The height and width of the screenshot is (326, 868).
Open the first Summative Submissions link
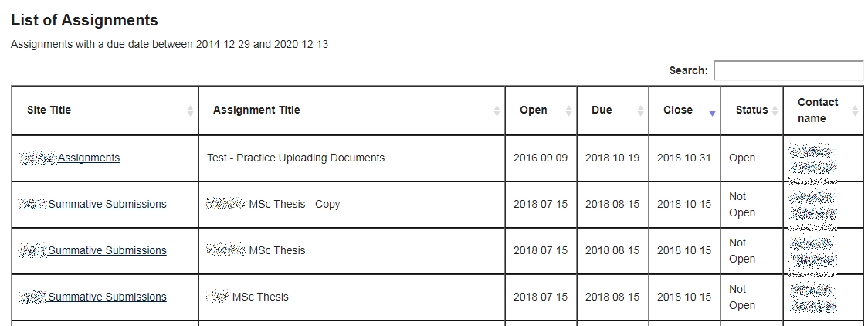[107, 205]
